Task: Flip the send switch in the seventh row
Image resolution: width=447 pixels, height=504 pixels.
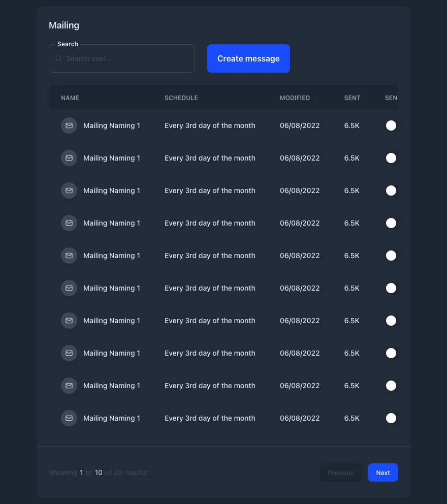Action: point(391,321)
